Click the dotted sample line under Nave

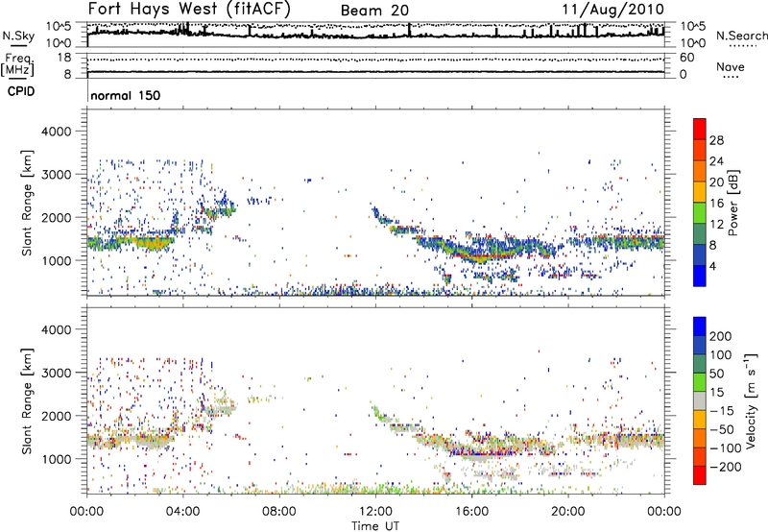tap(731, 77)
